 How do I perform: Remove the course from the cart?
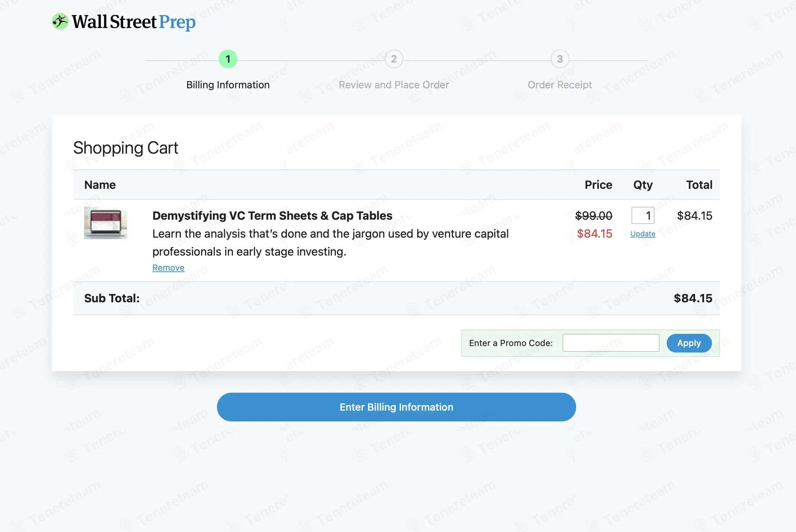(168, 268)
